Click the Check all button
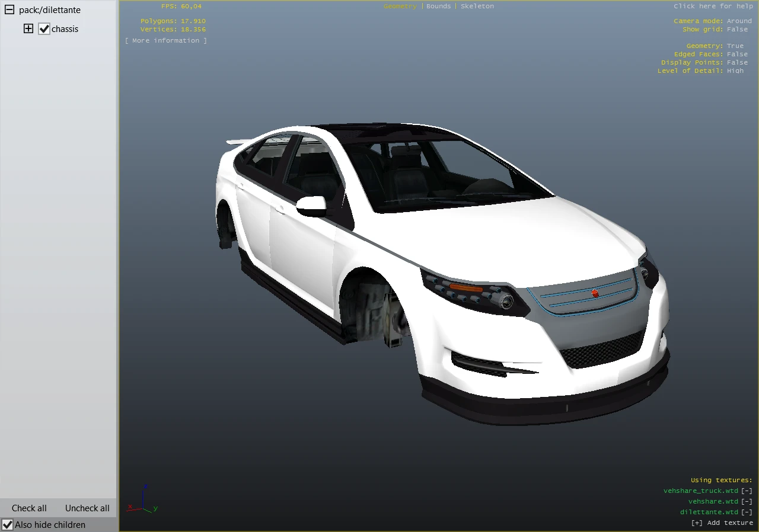 (x=29, y=508)
